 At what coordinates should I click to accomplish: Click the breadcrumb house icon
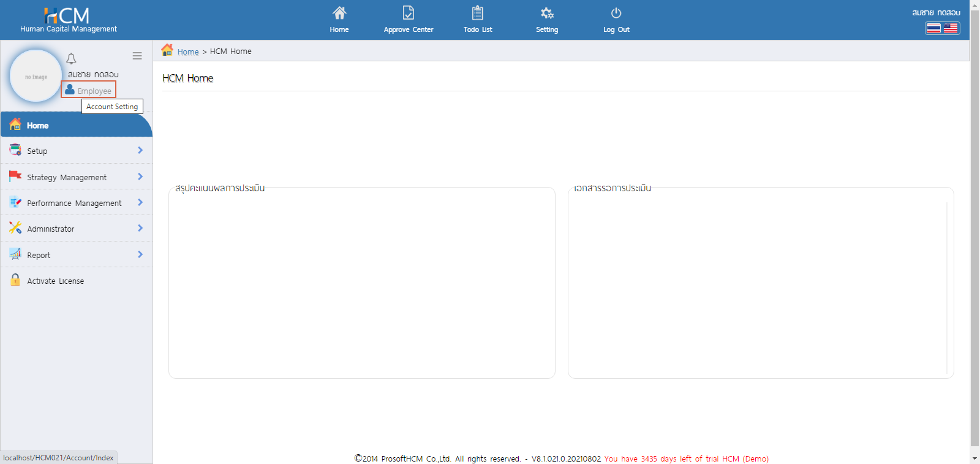pyautogui.click(x=167, y=50)
